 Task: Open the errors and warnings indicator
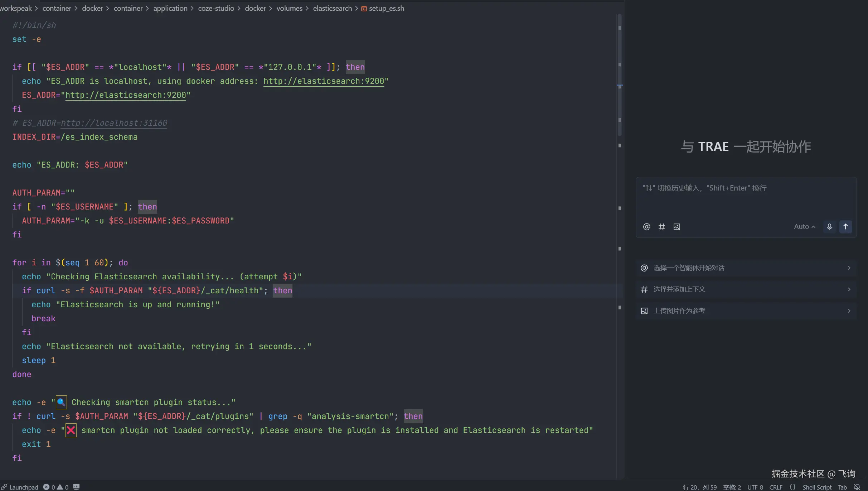pos(56,487)
